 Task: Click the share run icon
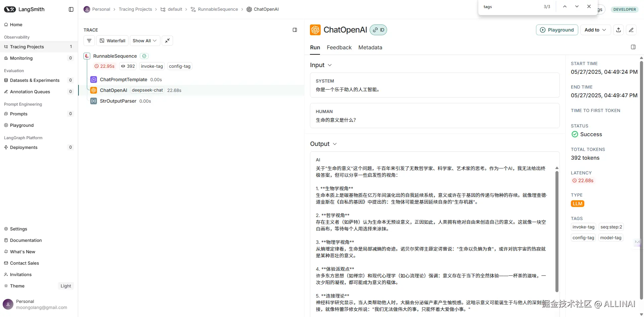click(x=619, y=30)
